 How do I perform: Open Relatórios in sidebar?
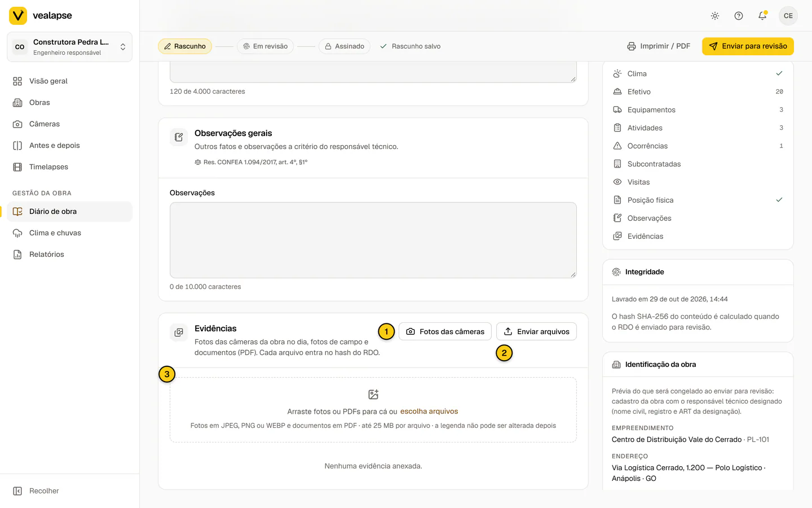click(x=69, y=255)
